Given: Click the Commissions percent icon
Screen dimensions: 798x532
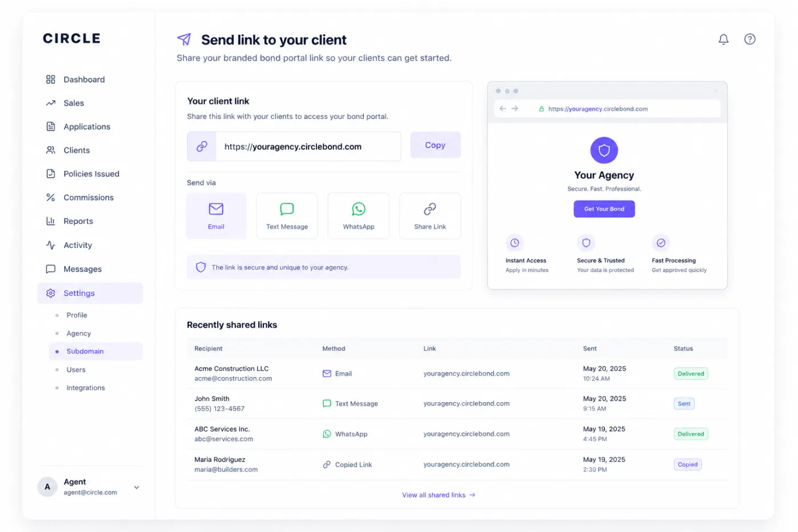Looking at the screenshot, I should point(51,198).
